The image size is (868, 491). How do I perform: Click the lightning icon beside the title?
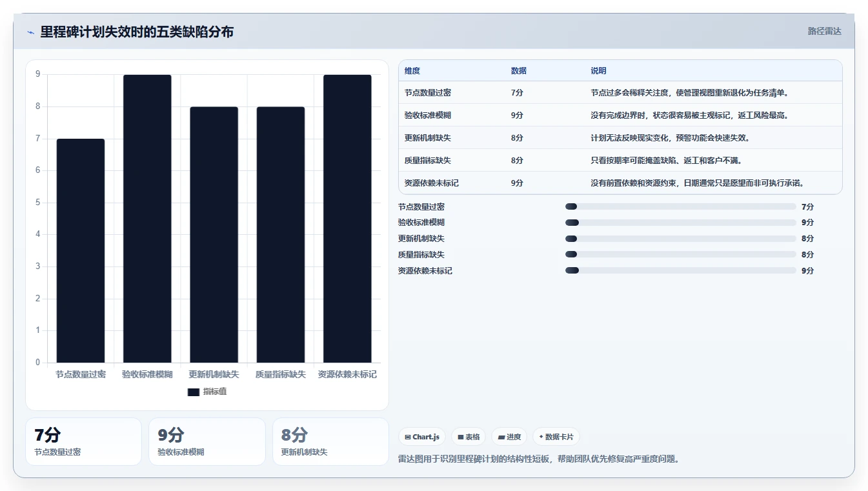[x=30, y=32]
